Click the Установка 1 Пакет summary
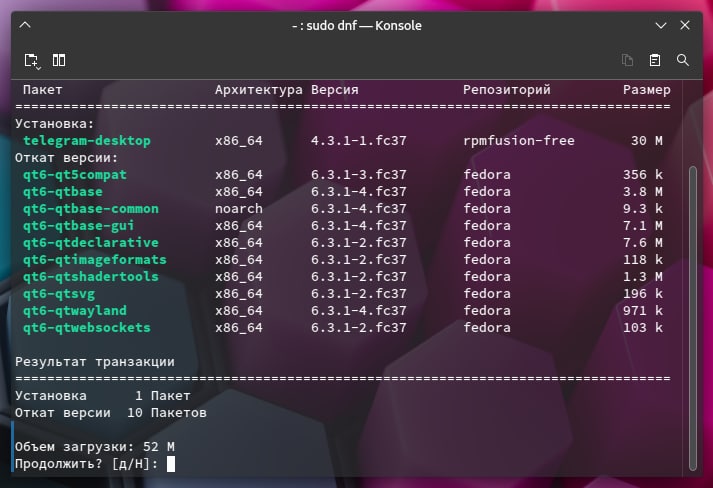This screenshot has height=488, width=713. [103, 396]
